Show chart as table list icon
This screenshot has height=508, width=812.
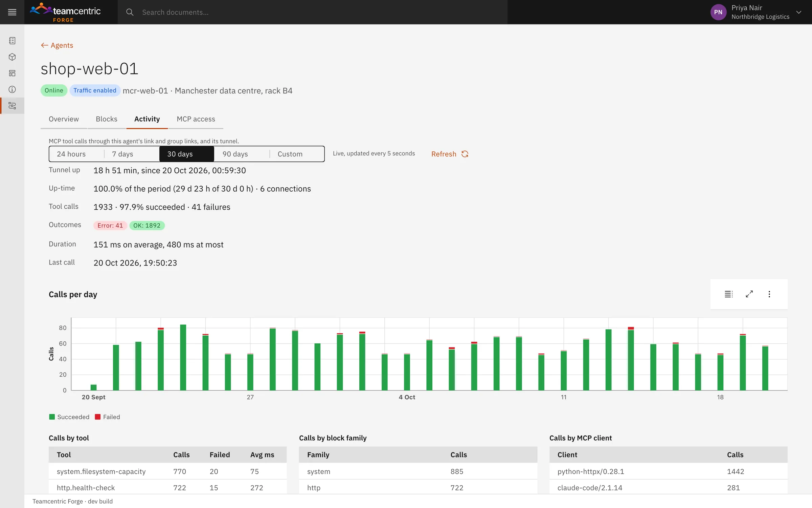tap(729, 294)
